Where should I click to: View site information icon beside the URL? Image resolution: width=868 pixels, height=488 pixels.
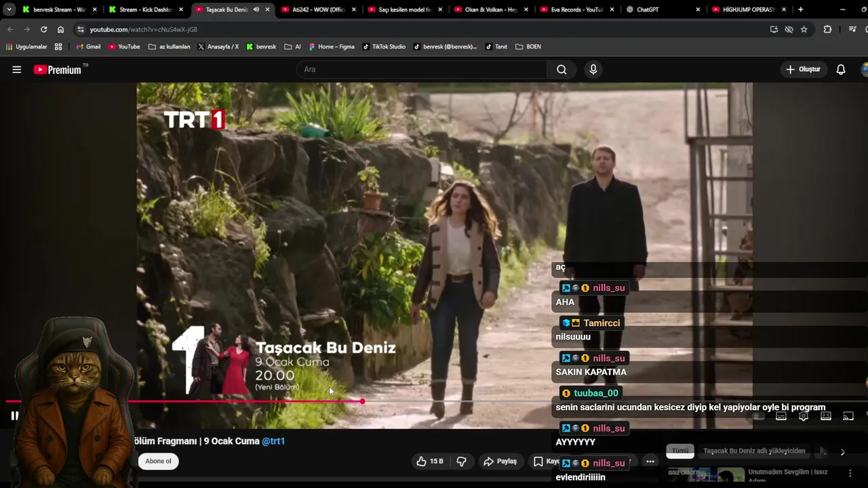click(81, 29)
